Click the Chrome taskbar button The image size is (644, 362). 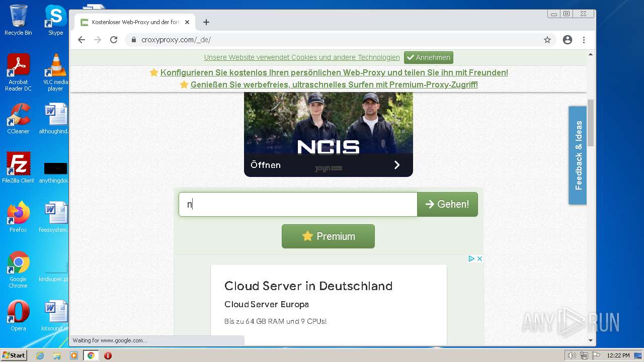(91, 355)
